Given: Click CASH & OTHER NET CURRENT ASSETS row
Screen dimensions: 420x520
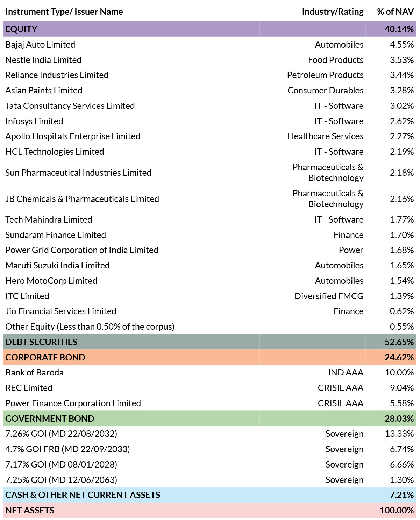Looking at the screenshot, I should 209,495.
